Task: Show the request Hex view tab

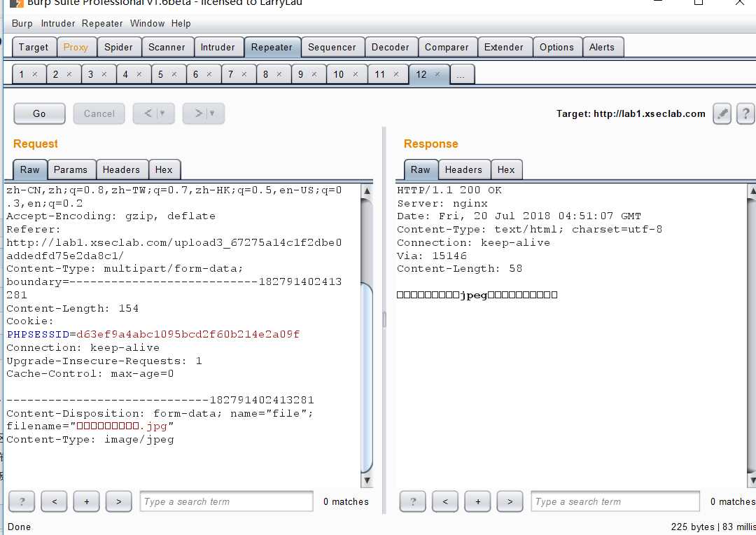Action: point(164,169)
